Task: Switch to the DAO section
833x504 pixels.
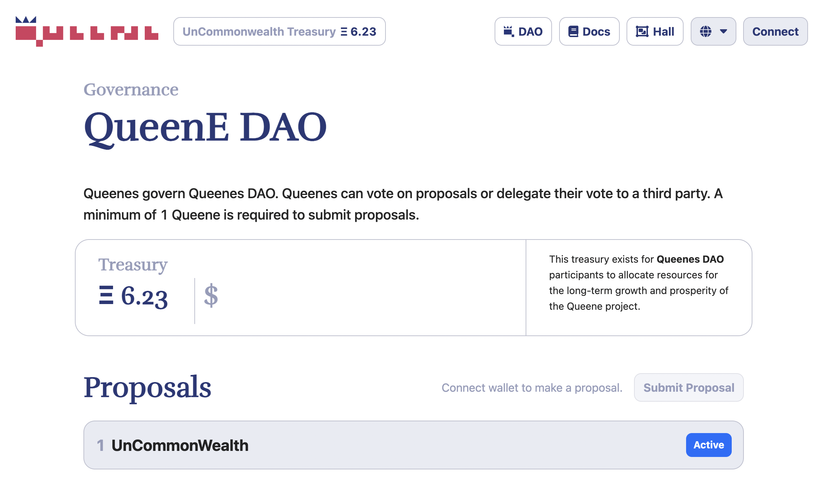Action: 523,31
